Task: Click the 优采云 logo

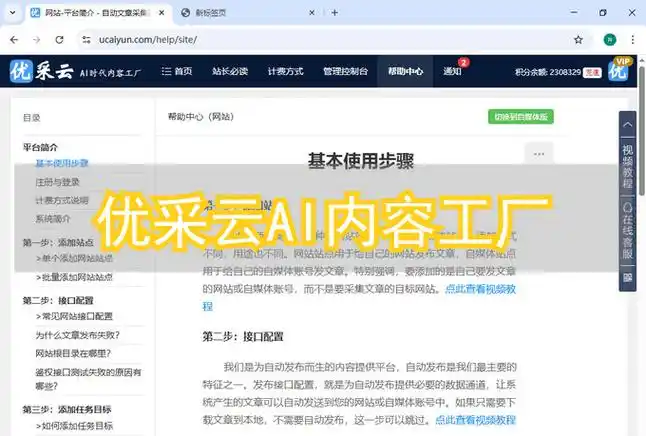Action: tap(41, 71)
